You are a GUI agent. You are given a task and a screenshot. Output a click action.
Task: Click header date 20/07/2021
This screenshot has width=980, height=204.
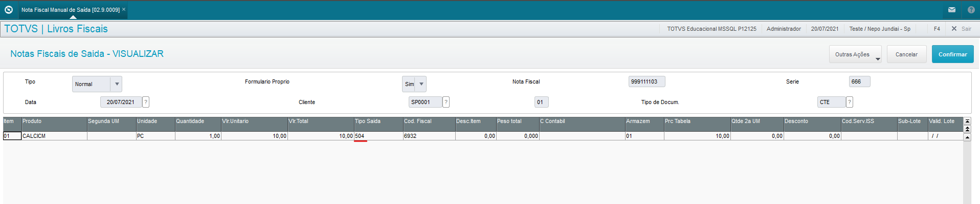[825, 29]
